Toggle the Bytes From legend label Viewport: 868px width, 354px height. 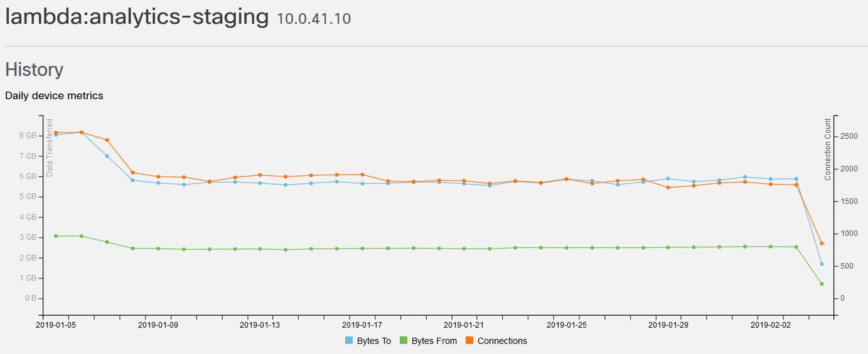pyautogui.click(x=434, y=341)
